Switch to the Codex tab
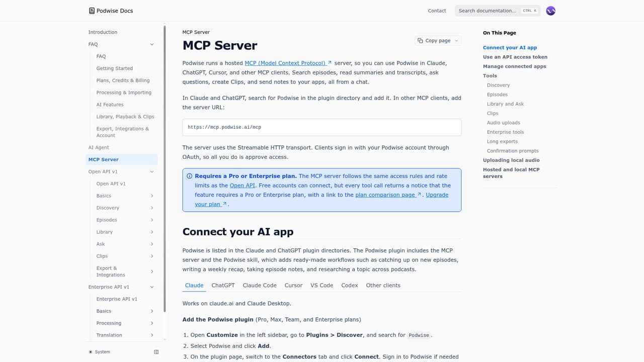The image size is (644, 362). [350, 285]
